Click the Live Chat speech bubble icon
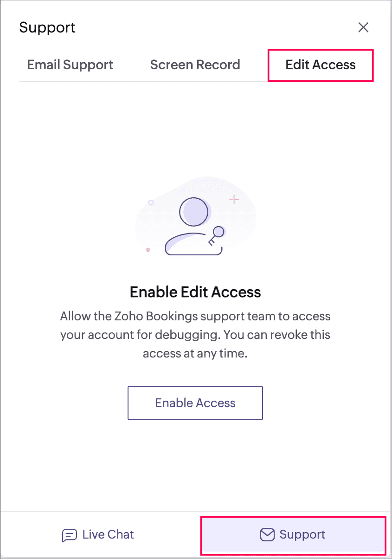The width and height of the screenshot is (392, 559). [69, 535]
